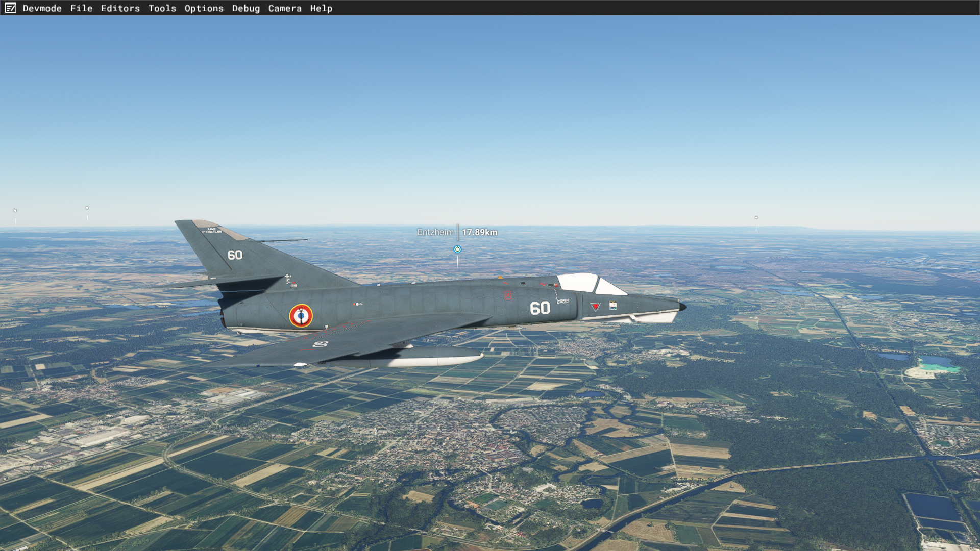980x551 pixels.
Task: Open the Options menu
Action: point(204,8)
